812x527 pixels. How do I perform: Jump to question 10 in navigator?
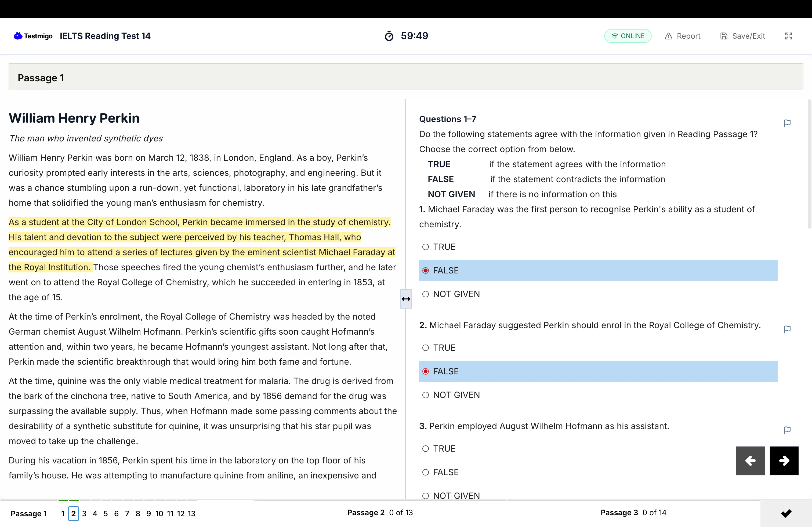159,513
